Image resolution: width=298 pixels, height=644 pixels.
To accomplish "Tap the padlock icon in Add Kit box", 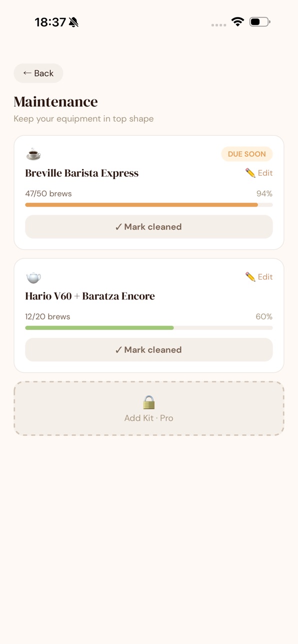I will pyautogui.click(x=149, y=402).
